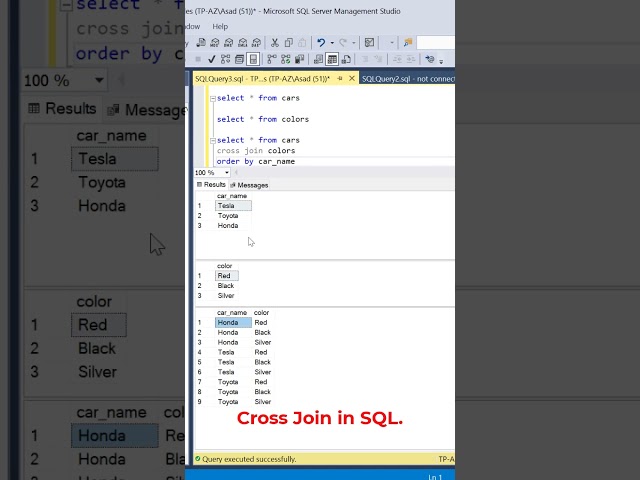Open the toolbar overflow options arrow
The height and width of the screenshot is (480, 640).
[441, 61]
